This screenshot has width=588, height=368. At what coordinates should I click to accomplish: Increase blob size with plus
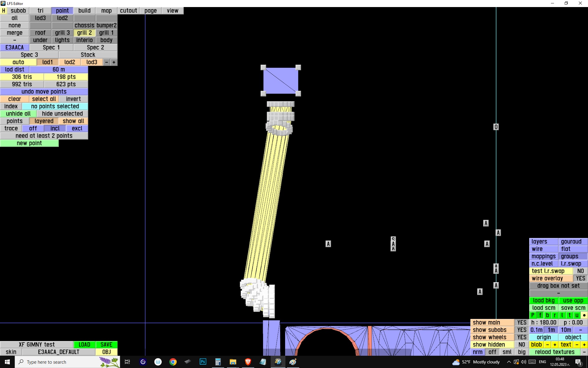coord(555,345)
